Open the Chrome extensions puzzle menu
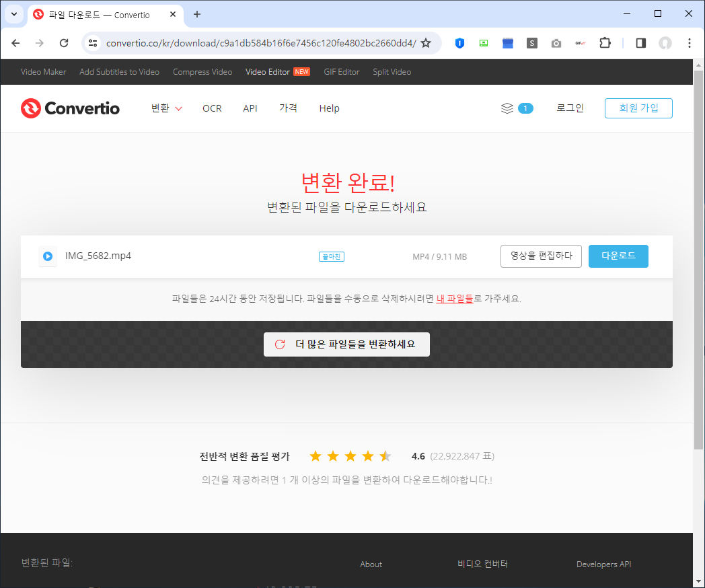 (x=605, y=42)
